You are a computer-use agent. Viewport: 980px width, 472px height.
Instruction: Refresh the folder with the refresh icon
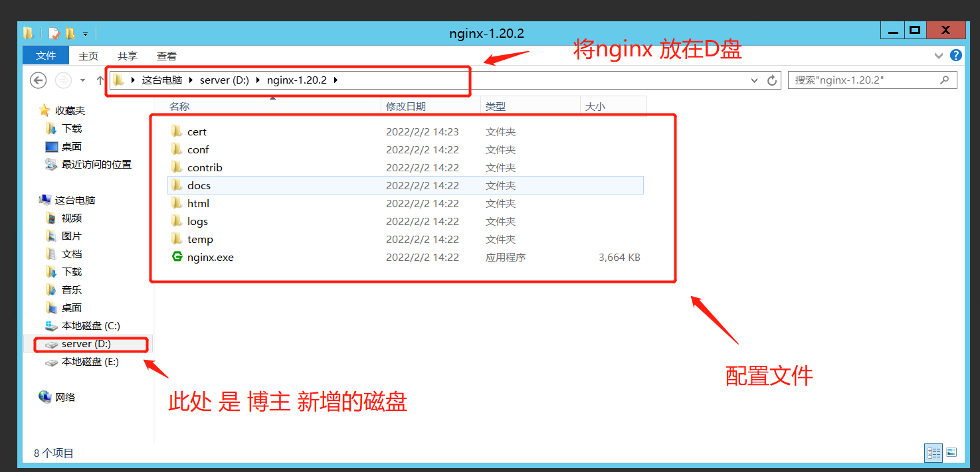(771, 80)
